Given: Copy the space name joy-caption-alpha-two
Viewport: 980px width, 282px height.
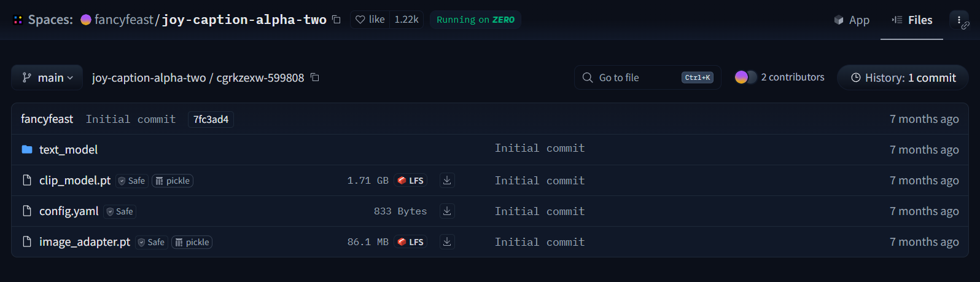Looking at the screenshot, I should tap(336, 20).
